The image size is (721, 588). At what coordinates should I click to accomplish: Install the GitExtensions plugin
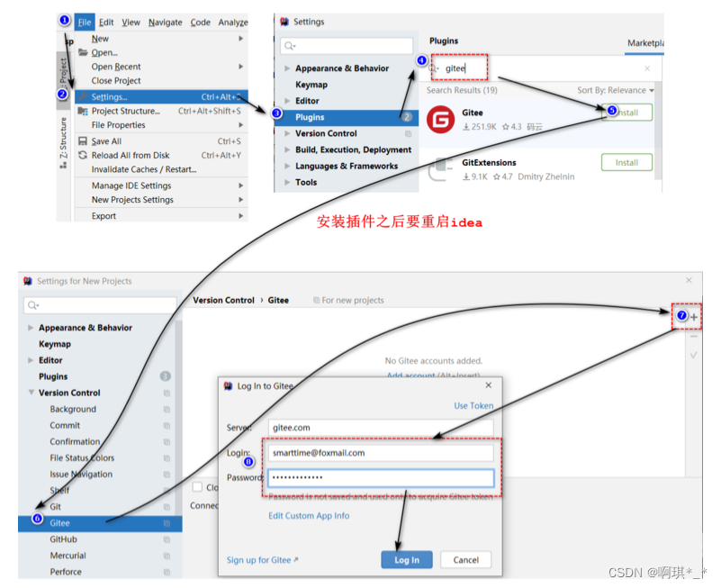(x=626, y=162)
